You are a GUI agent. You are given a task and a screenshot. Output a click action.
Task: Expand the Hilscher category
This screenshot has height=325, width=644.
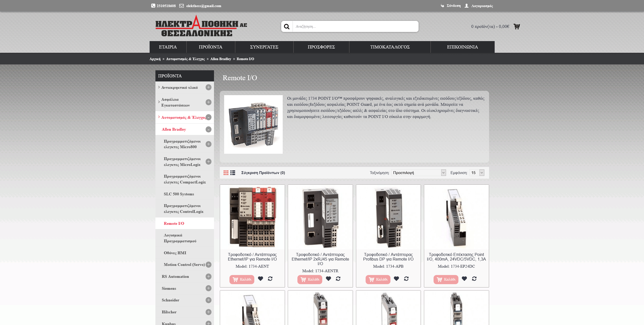208,312
